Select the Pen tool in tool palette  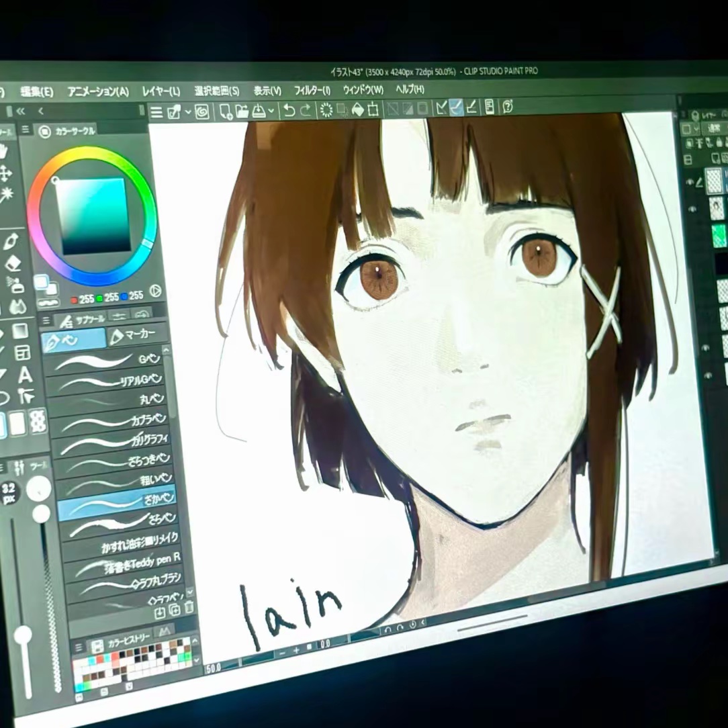pos(10,241)
